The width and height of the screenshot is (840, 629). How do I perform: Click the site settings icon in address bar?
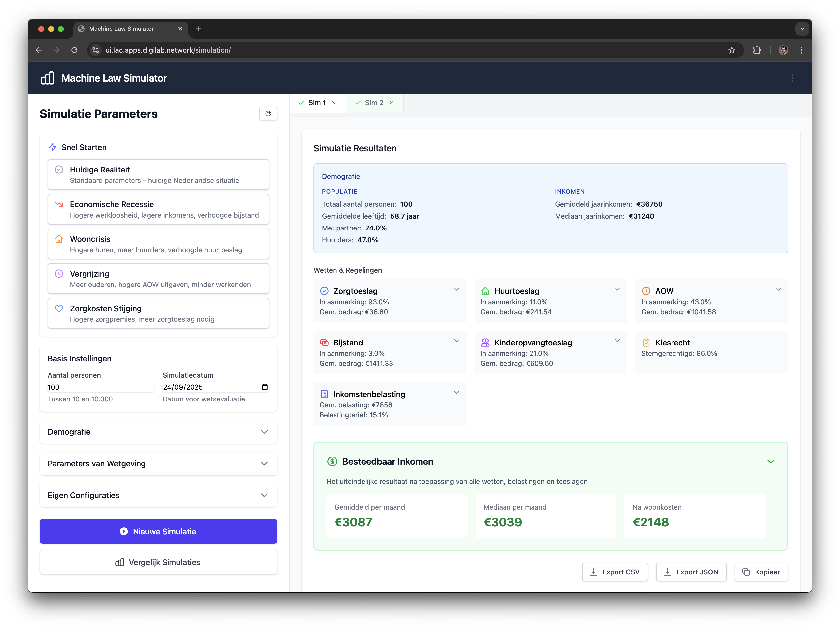coord(96,50)
